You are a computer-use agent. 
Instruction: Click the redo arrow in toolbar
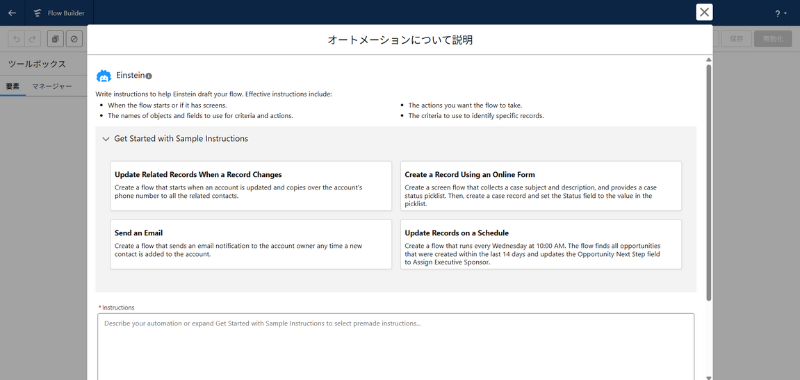pos(32,39)
